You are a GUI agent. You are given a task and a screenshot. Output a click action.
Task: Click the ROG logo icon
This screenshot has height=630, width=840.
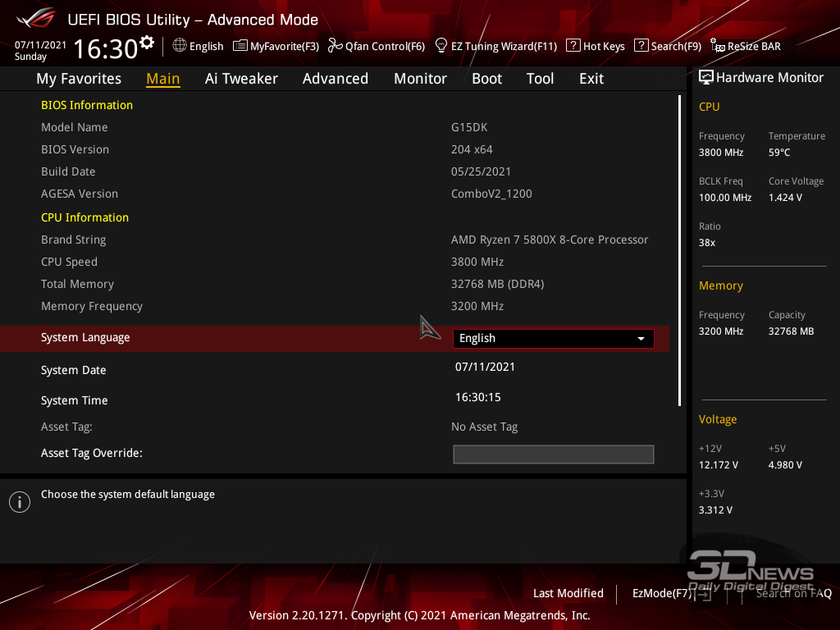coord(36,18)
